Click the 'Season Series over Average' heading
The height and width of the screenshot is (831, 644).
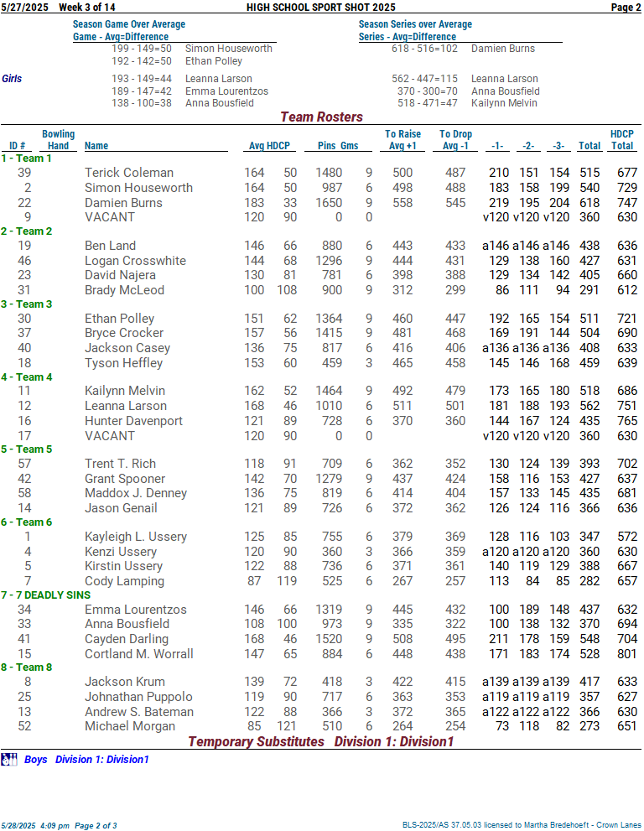415,23
